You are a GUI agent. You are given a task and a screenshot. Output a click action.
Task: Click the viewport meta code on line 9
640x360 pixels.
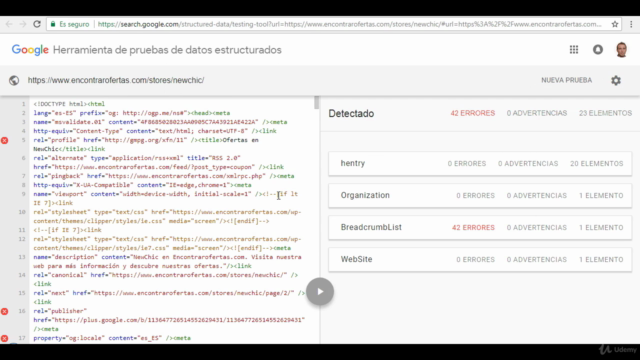pos(166,198)
